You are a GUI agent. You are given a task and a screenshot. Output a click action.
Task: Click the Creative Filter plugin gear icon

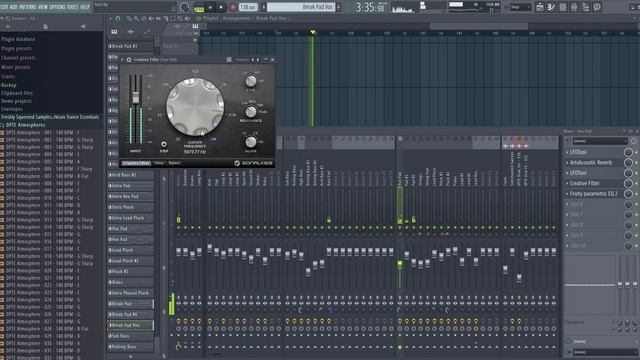pyautogui.click(x=129, y=60)
